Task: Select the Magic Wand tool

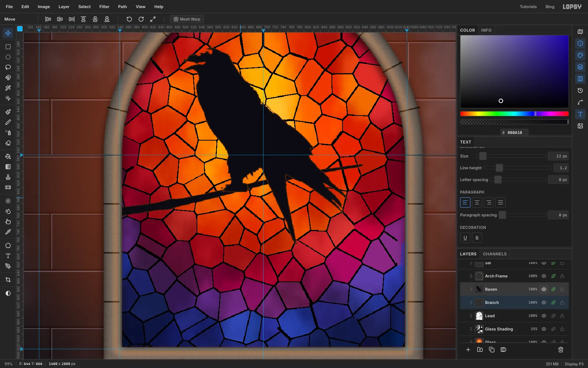Action: tap(8, 88)
